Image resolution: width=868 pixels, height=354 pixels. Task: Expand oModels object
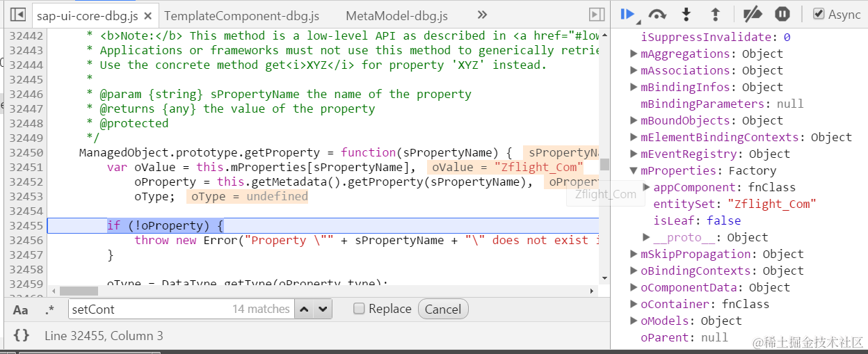[634, 321]
